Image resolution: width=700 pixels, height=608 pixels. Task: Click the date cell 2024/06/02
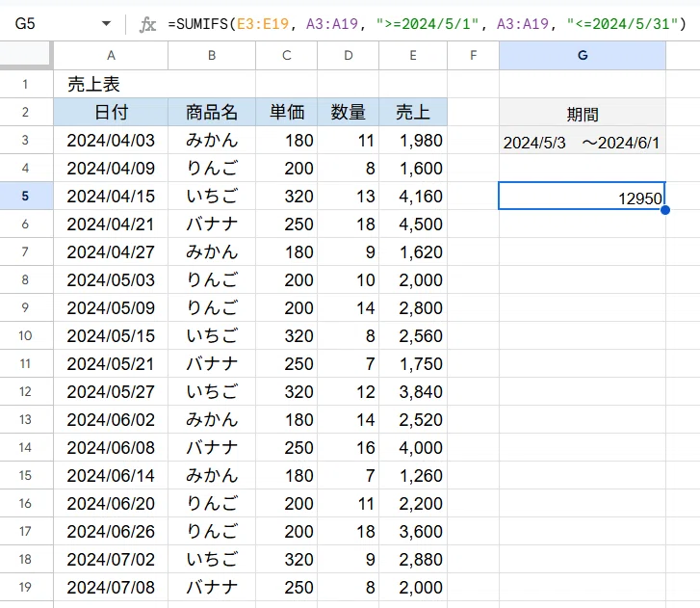pos(111,419)
